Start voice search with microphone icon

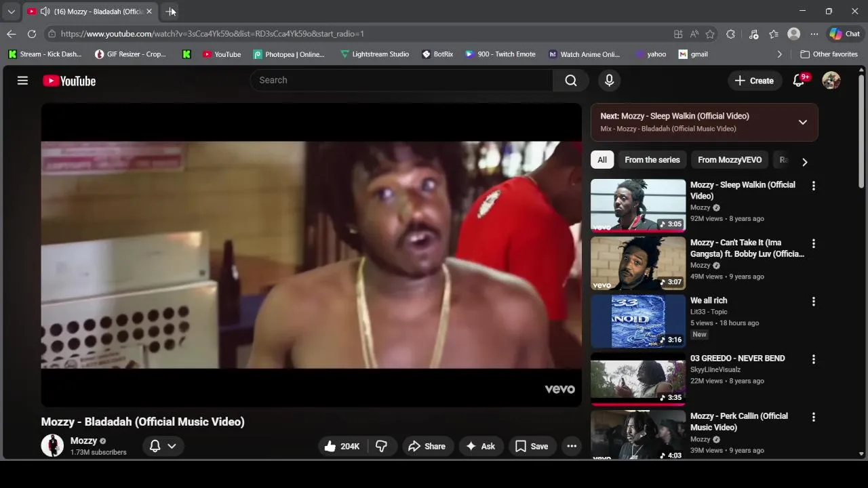click(609, 81)
